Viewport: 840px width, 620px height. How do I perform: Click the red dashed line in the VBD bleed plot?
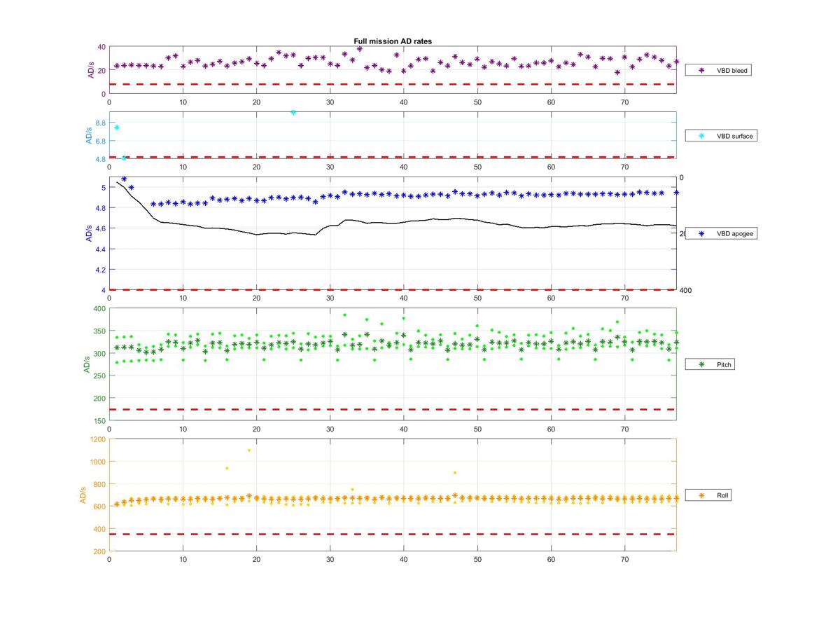393,84
